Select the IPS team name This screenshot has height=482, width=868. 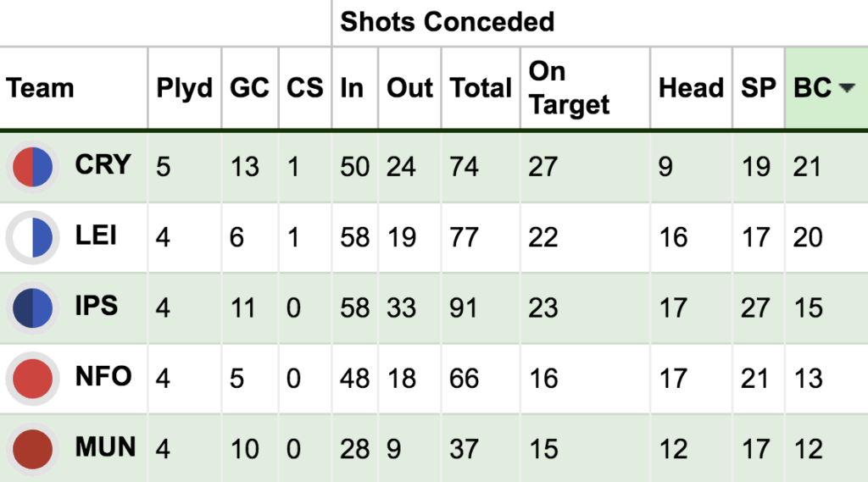tap(97, 306)
